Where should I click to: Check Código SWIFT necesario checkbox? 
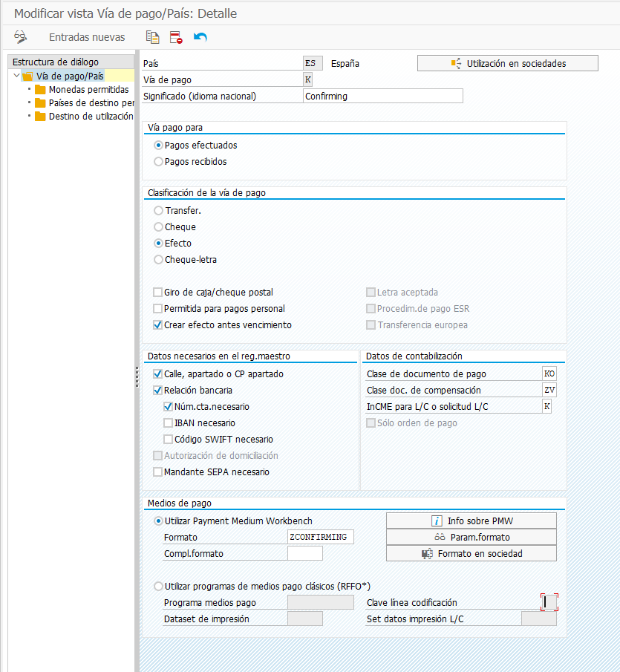click(168, 439)
